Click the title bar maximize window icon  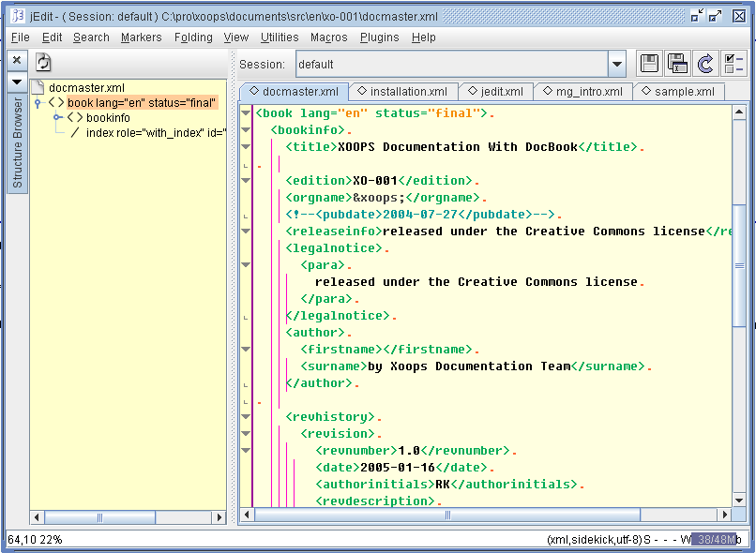coord(715,16)
